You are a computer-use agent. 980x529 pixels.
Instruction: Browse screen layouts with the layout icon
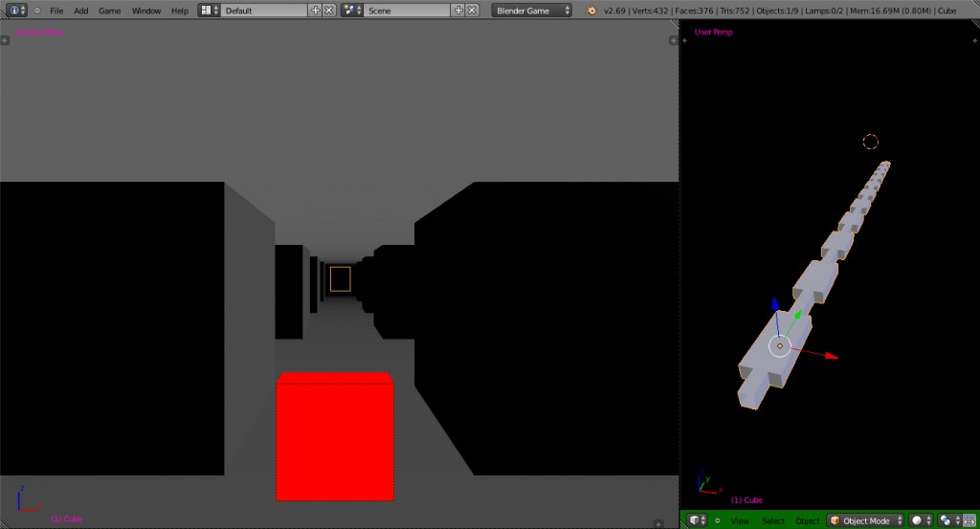(x=210, y=11)
